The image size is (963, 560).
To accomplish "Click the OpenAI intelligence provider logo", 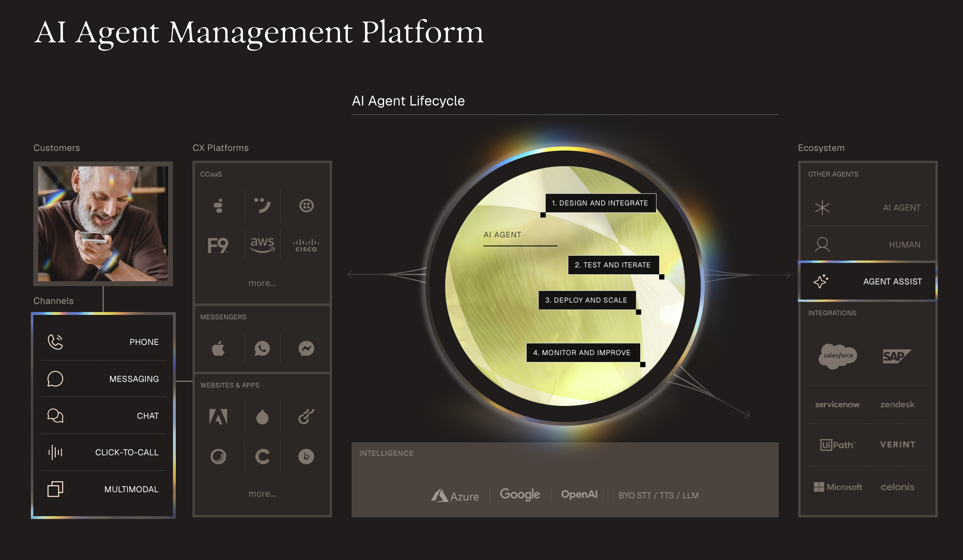I will (x=579, y=494).
